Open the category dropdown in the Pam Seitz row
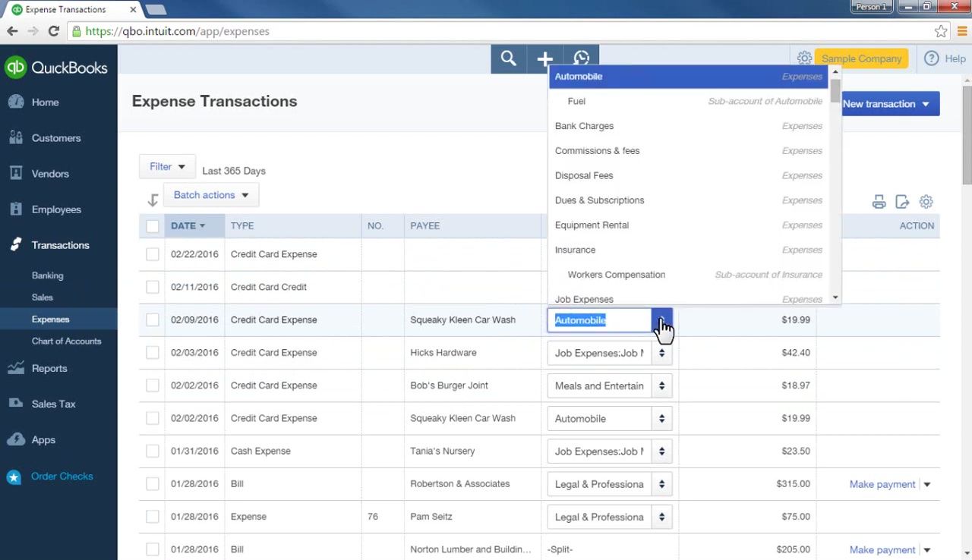 tap(661, 517)
